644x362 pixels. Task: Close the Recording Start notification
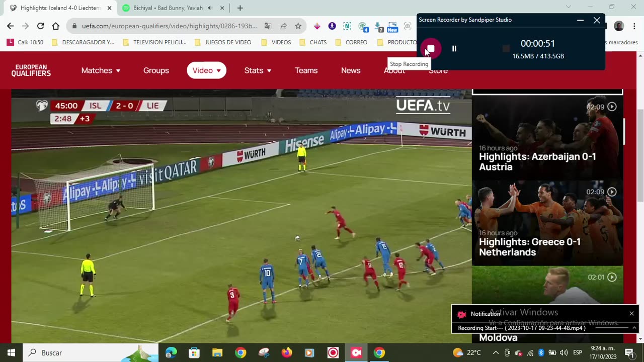click(x=632, y=313)
